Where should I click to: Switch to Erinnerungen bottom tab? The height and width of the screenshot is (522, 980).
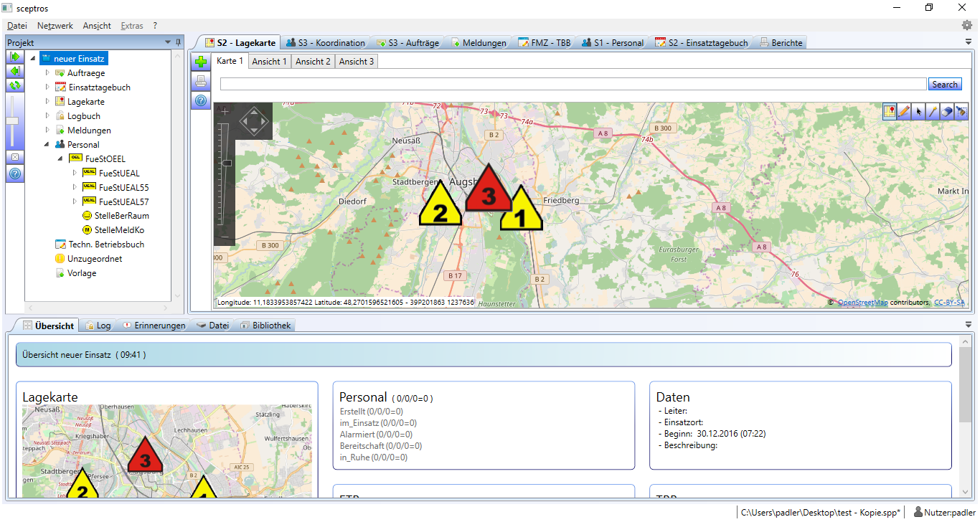click(153, 325)
